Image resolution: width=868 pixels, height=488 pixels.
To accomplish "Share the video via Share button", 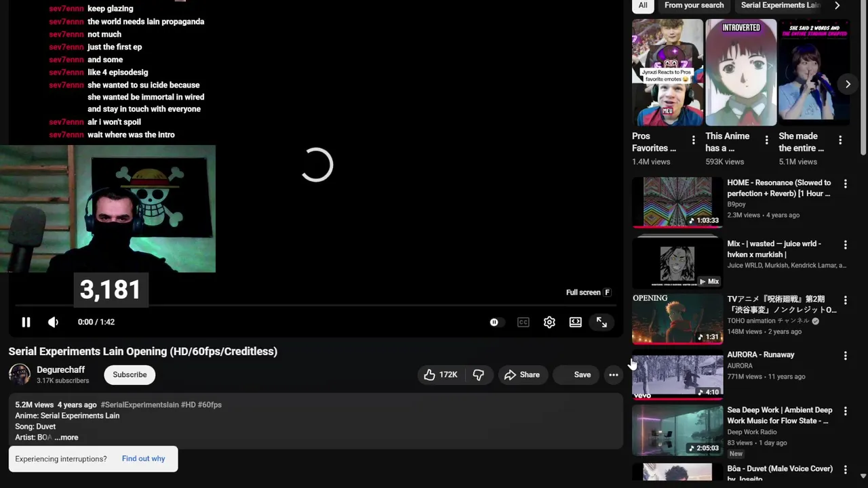I will point(522,375).
